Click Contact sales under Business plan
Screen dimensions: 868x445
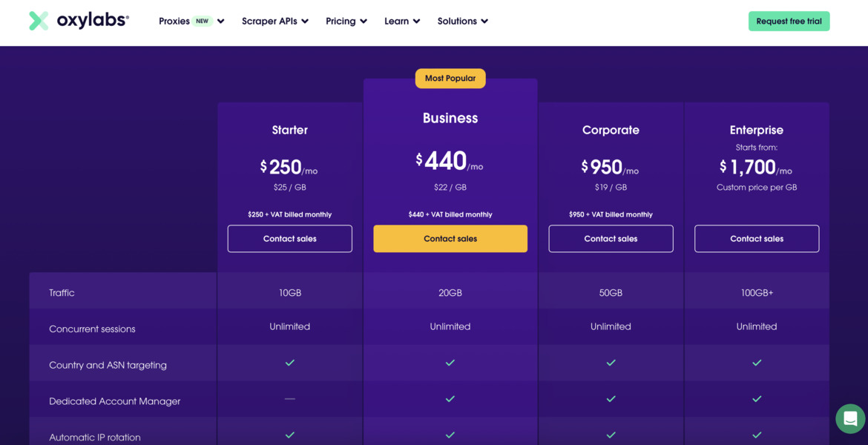(450, 239)
